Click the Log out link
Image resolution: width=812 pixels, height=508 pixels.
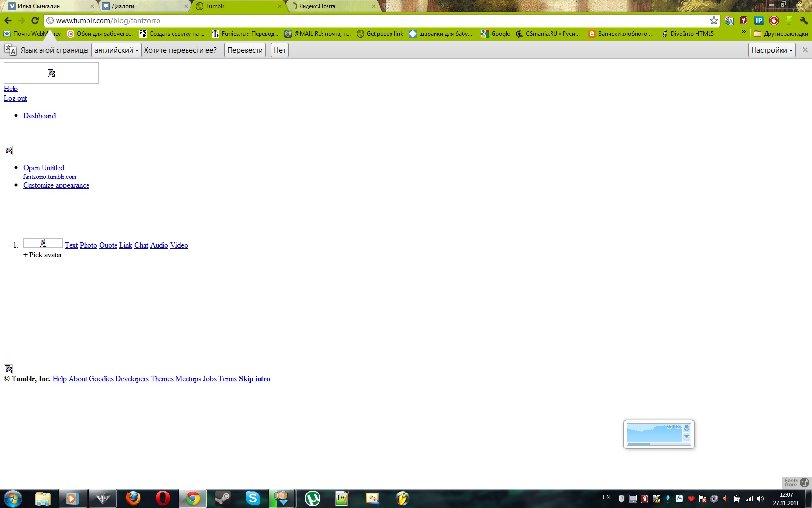click(x=15, y=98)
